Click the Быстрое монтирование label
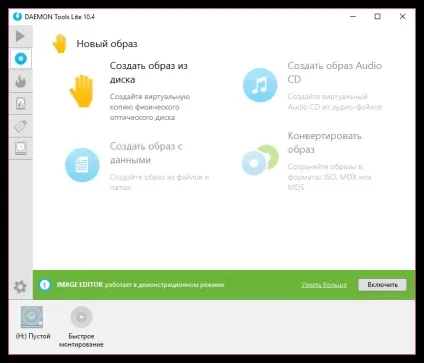This screenshot has width=424, height=363. coord(81,340)
